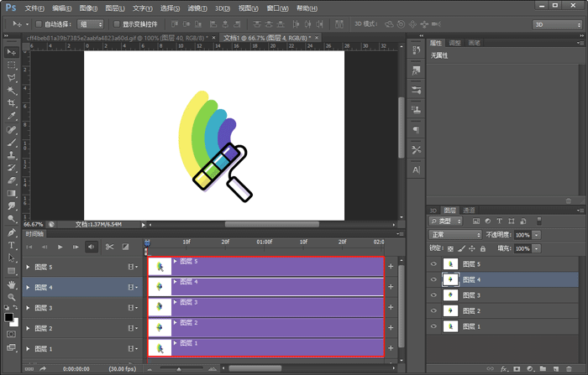
Task: Open the blend mode 正常 dropdown
Action: 455,235
